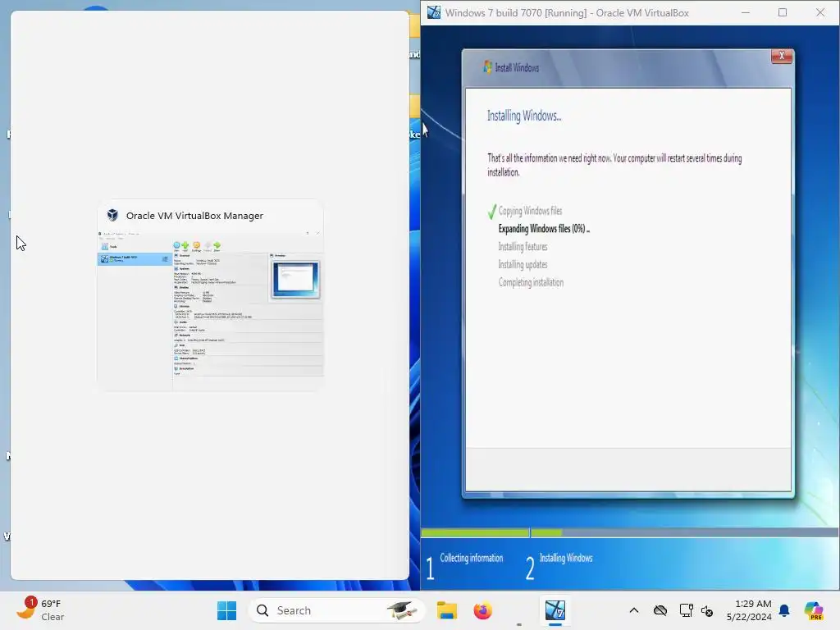Click the "Installing features" step
The width and height of the screenshot is (840, 630).
pyautogui.click(x=523, y=246)
